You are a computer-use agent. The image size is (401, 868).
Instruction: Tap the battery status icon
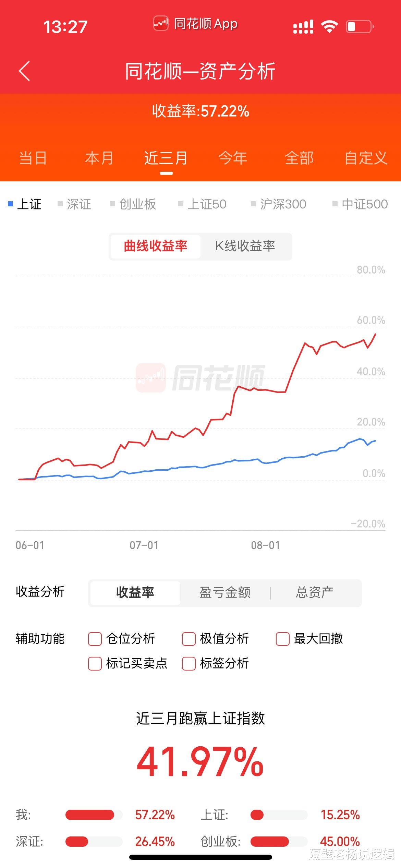tap(360, 27)
